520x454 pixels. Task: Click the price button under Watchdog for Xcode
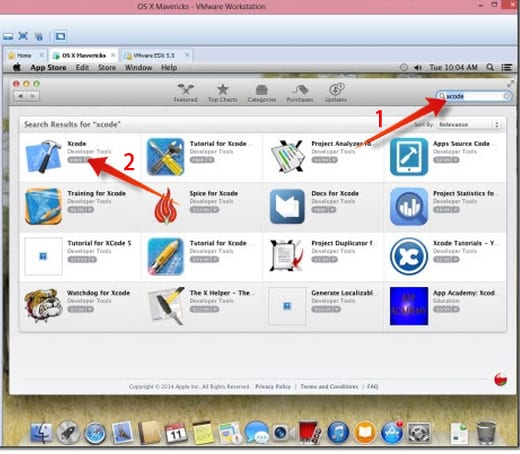tap(80, 309)
